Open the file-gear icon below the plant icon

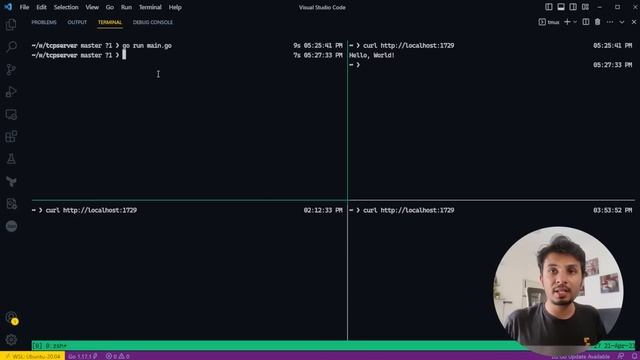[11, 203]
